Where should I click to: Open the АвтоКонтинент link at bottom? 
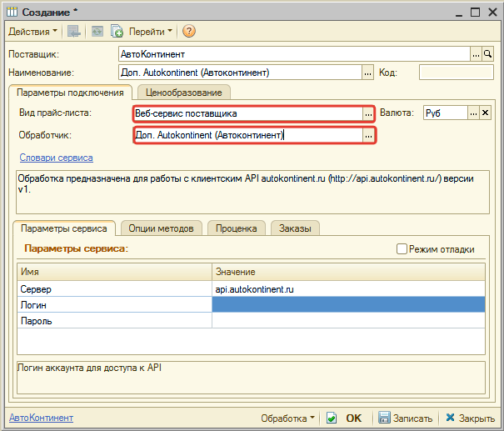tap(41, 418)
